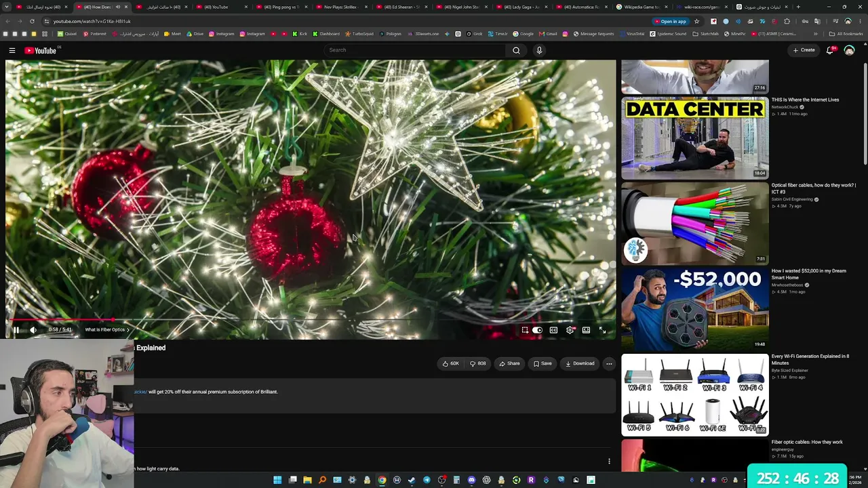Click the 'Open in app' button
Screen dimensions: 868x488
tap(671, 21)
